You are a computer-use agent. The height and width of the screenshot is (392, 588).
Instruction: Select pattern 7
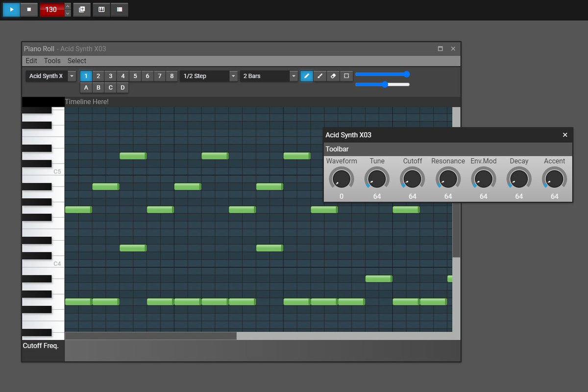pyautogui.click(x=159, y=76)
